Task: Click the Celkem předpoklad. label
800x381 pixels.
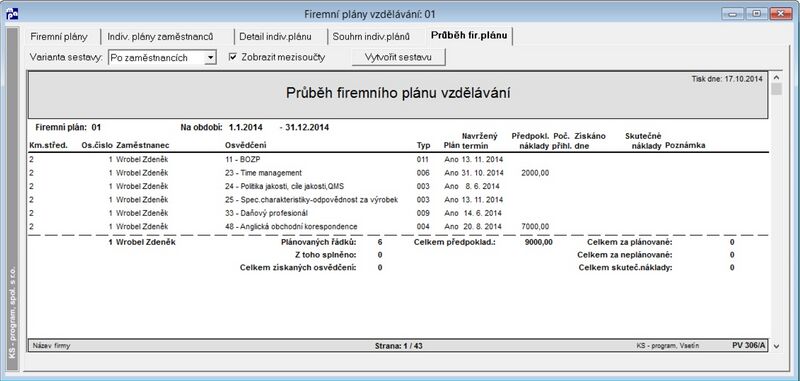Action: click(455, 242)
